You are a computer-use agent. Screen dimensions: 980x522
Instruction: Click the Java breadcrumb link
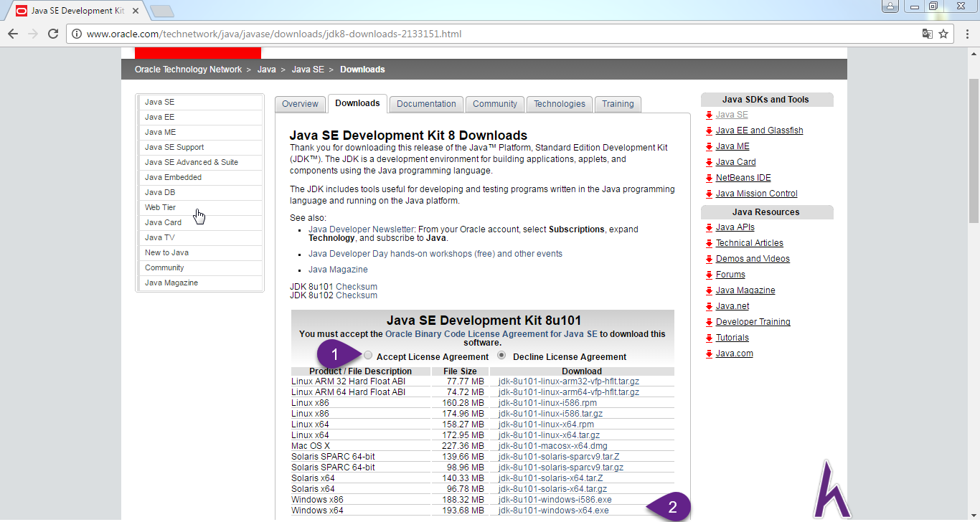pyautogui.click(x=267, y=70)
